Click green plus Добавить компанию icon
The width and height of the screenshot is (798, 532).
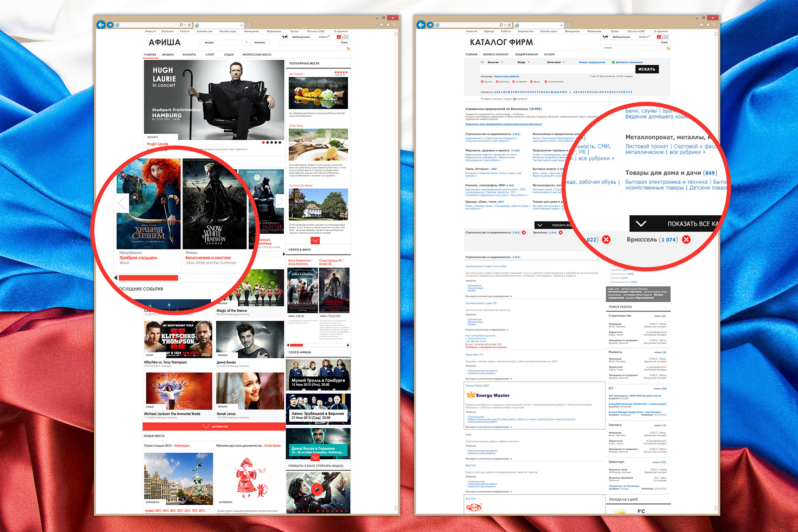coord(613,62)
